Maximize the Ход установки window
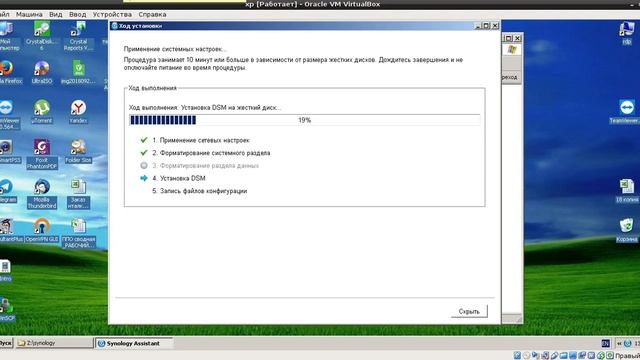 click(486, 26)
